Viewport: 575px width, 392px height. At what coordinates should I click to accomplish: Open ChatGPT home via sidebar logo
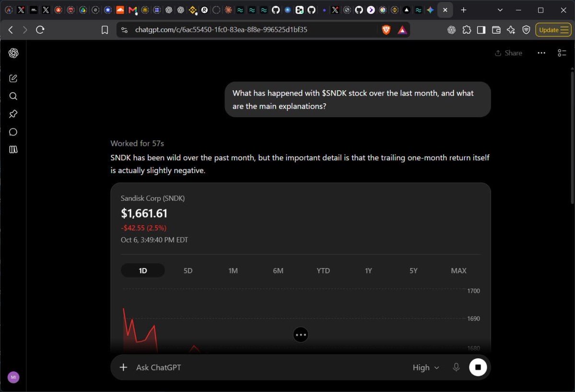coord(13,53)
